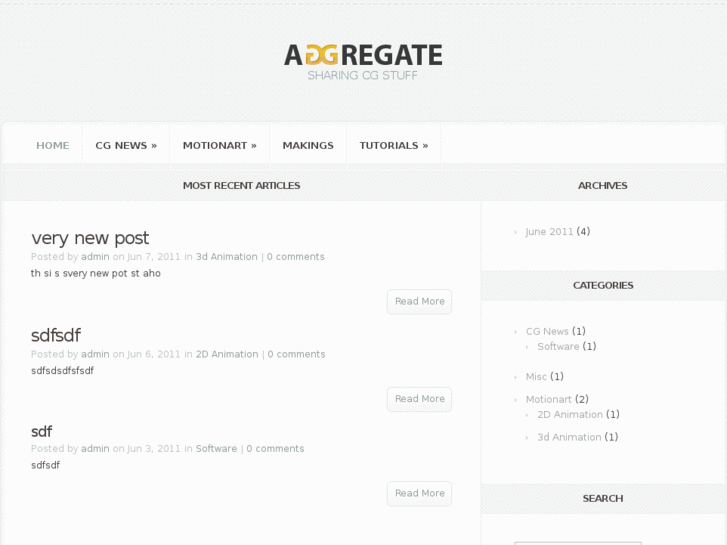727x545 pixels.
Task: Click 'Most Recent Articles' heading
Action: point(241,186)
